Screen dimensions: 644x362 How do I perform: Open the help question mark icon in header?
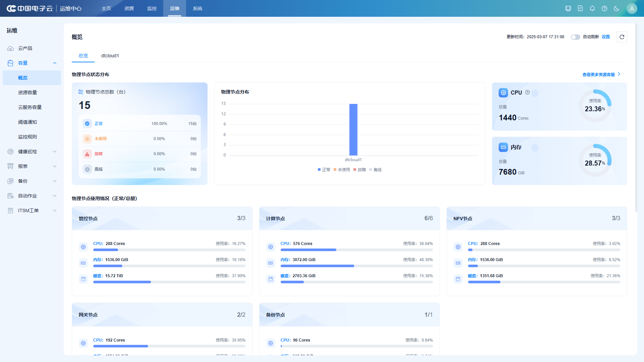click(604, 8)
